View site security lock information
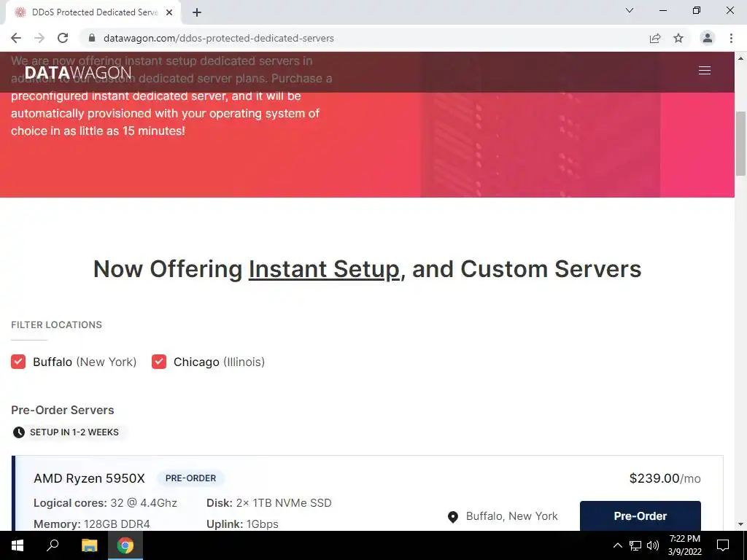 (x=92, y=38)
